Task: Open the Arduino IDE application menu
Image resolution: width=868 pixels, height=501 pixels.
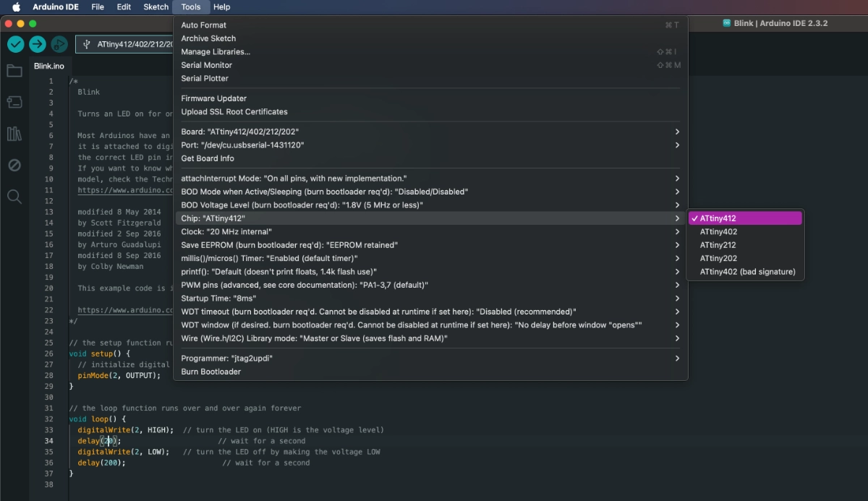Action: click(55, 7)
